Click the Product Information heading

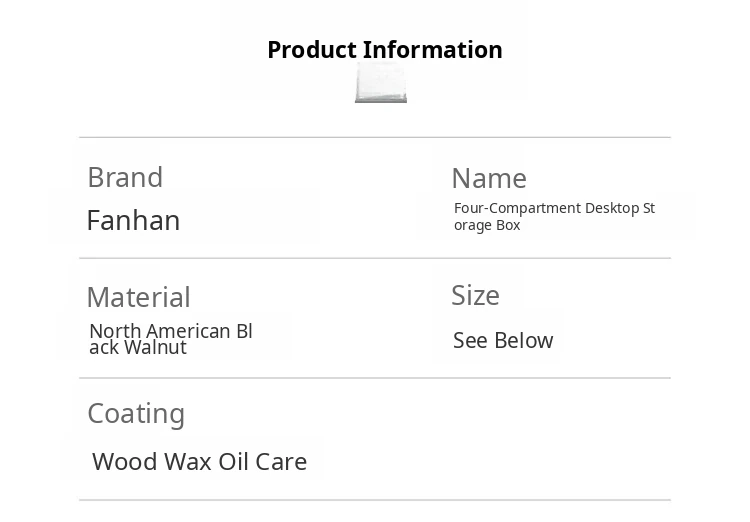point(385,50)
